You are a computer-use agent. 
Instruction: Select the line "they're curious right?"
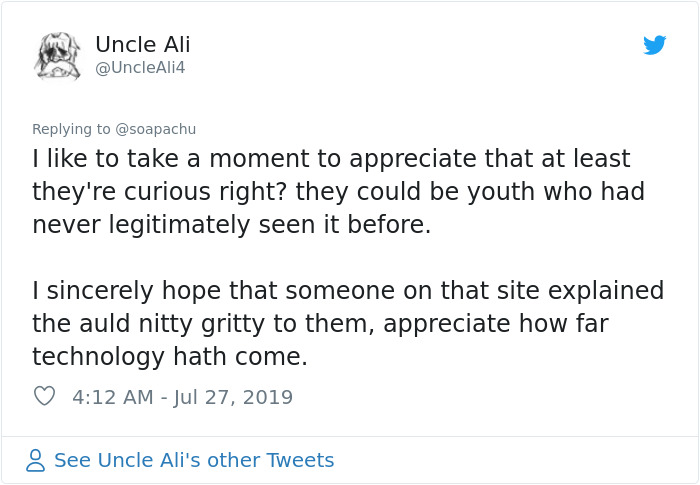coord(338,191)
